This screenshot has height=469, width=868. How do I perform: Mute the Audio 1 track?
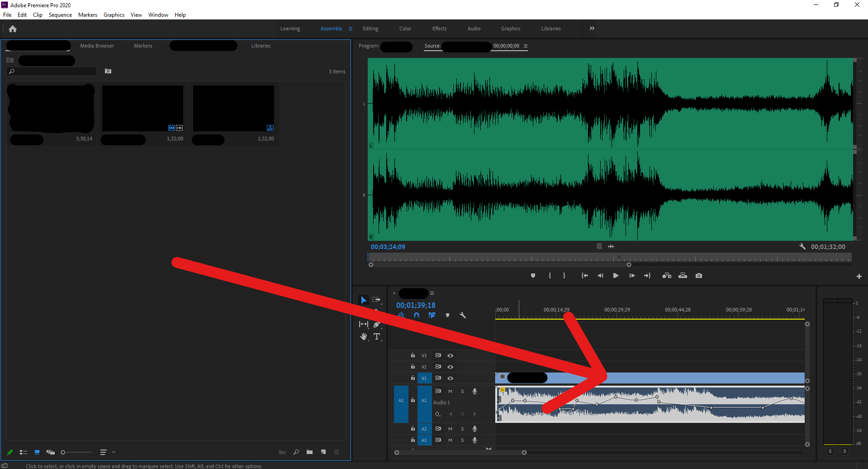pos(450,391)
